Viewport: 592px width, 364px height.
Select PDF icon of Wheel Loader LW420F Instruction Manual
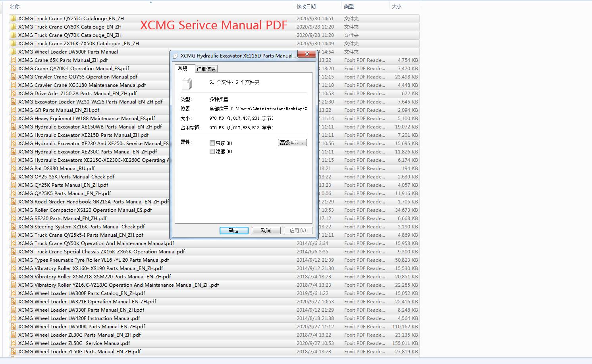click(x=13, y=318)
